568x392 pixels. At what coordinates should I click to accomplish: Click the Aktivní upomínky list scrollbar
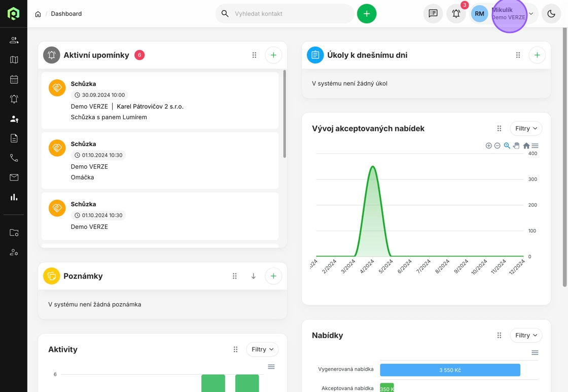285,114
